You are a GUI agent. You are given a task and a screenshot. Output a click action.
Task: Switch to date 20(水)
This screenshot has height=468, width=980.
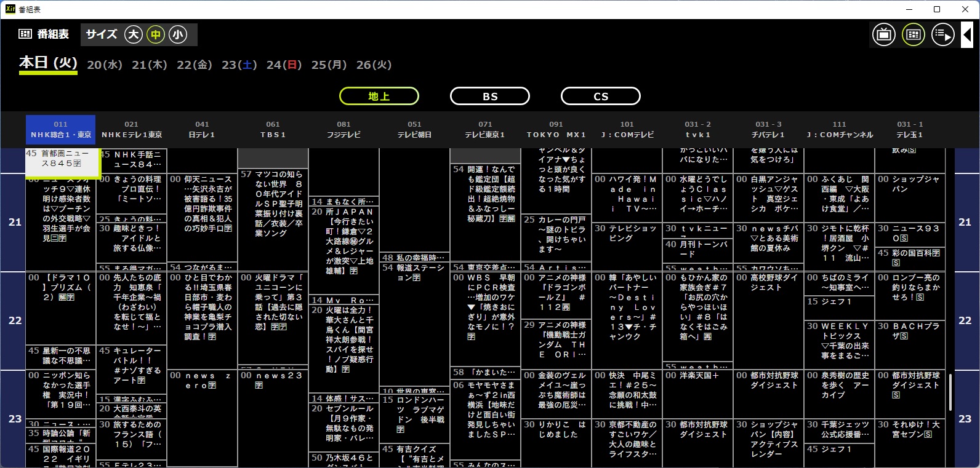pyautogui.click(x=105, y=65)
